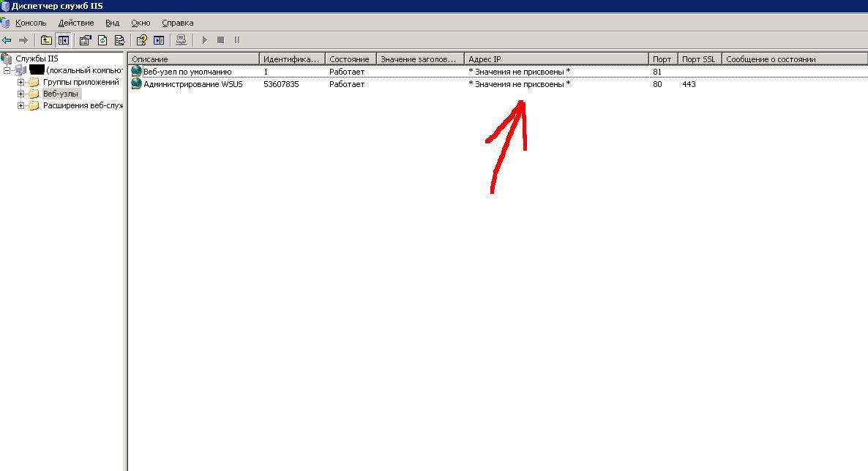Toggle the Show/Hide Console Tree icon

[64, 39]
